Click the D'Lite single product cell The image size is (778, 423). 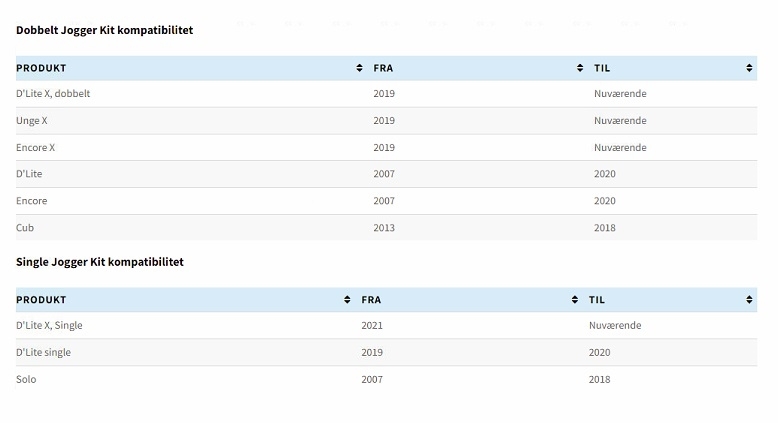43,352
